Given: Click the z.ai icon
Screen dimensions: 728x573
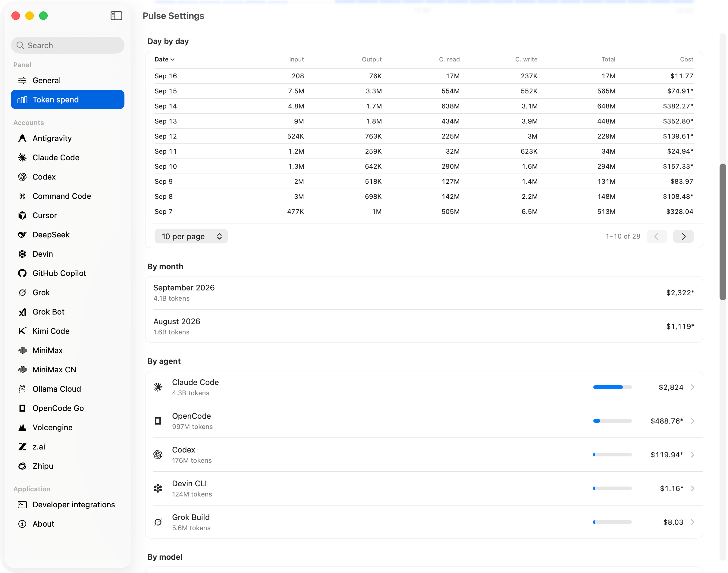Looking at the screenshot, I should click(22, 447).
